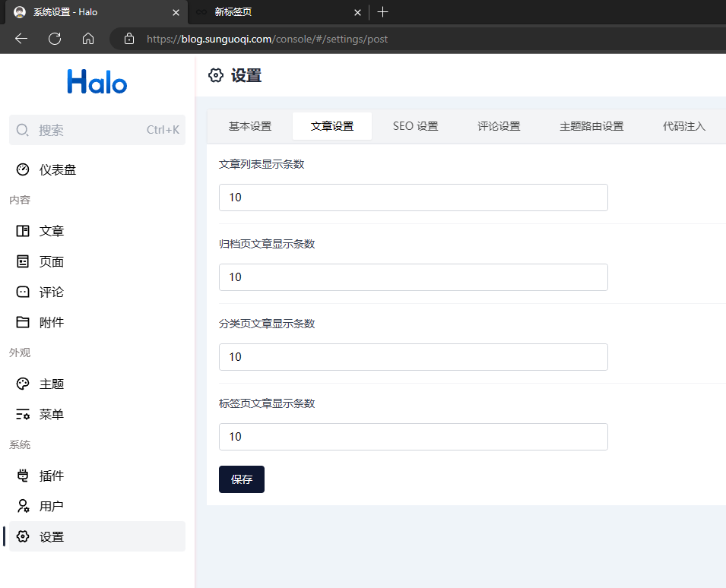
Task: Close the 系统设置 - Halo tab
Action: click(x=176, y=12)
